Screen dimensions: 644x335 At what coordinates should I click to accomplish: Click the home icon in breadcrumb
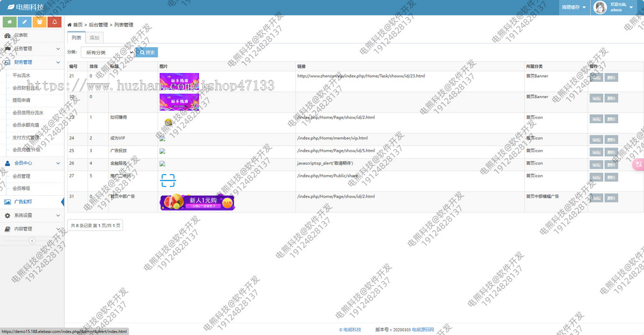(70, 25)
